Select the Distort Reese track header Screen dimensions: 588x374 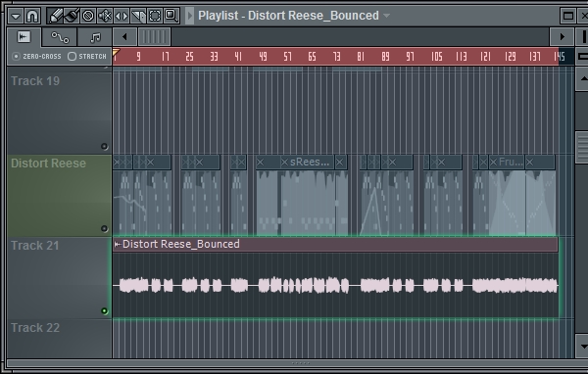pos(59,195)
